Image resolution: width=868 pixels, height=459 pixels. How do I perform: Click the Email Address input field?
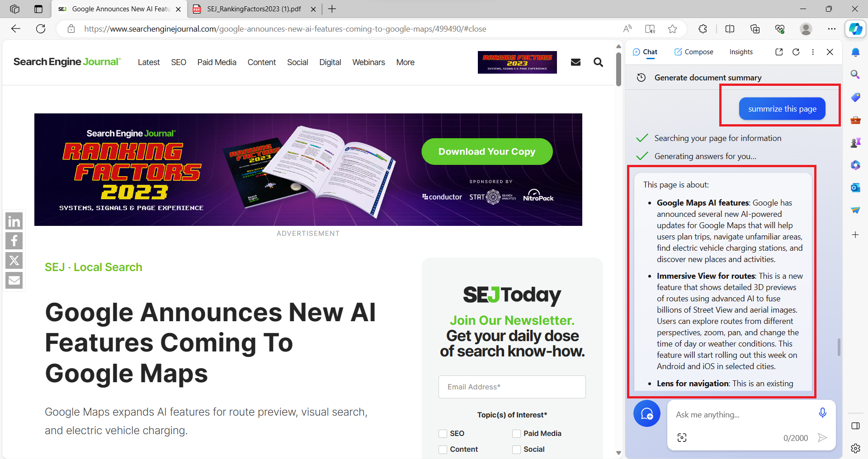[512, 387]
